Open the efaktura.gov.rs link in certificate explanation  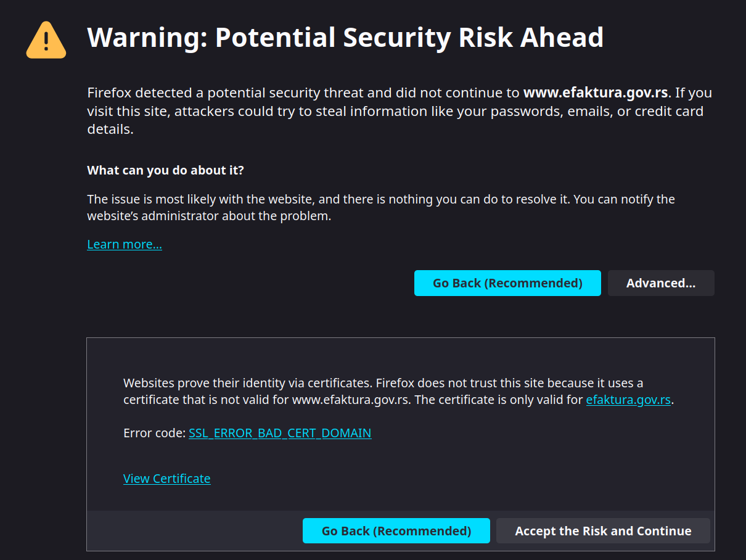pyautogui.click(x=628, y=400)
